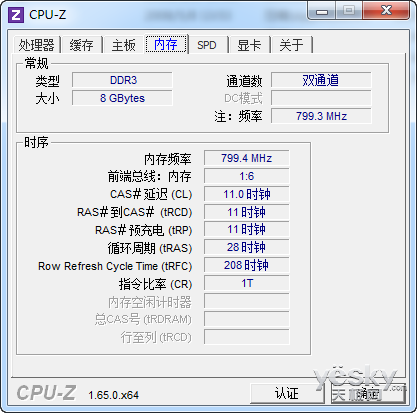The height and width of the screenshot is (413, 417).
Task: Switch to the SPD tab
Action: [x=207, y=45]
